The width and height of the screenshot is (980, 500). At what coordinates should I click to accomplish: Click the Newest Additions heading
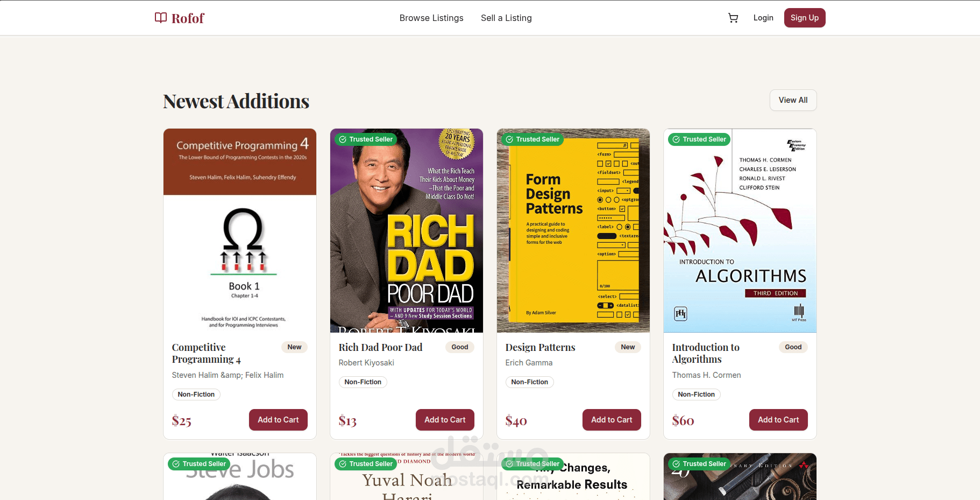[236, 101]
